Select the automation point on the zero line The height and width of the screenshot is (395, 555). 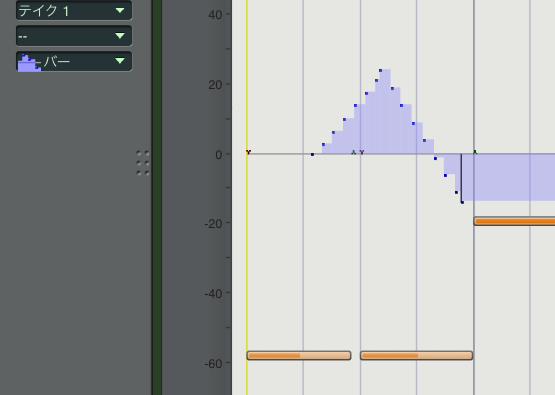tap(312, 154)
